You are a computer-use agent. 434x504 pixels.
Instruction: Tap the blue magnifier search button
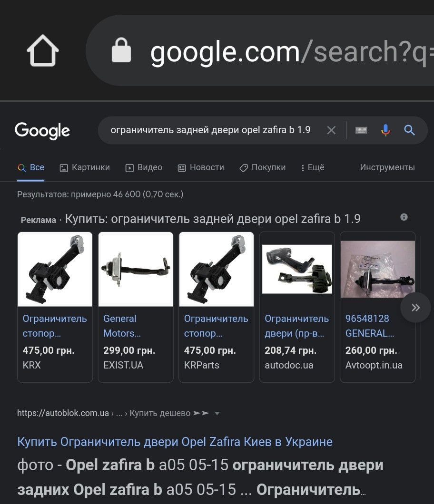tap(409, 130)
